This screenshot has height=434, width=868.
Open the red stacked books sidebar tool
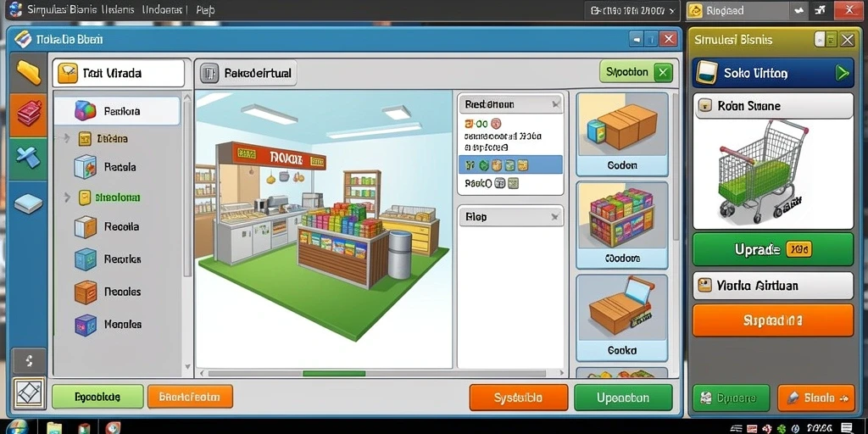(x=29, y=113)
